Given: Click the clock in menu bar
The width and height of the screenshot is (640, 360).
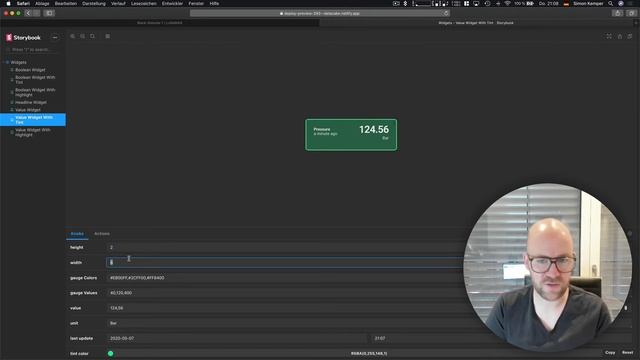Looking at the screenshot, I should point(549,3).
